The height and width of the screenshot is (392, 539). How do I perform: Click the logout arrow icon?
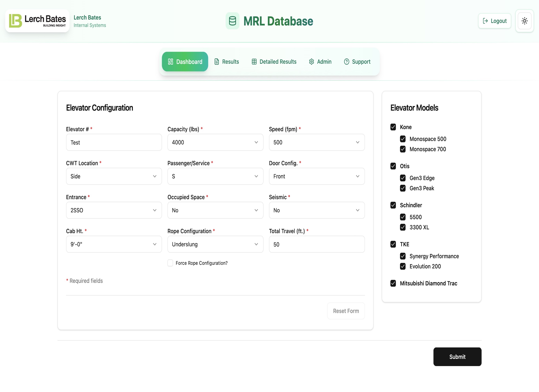[485, 21]
